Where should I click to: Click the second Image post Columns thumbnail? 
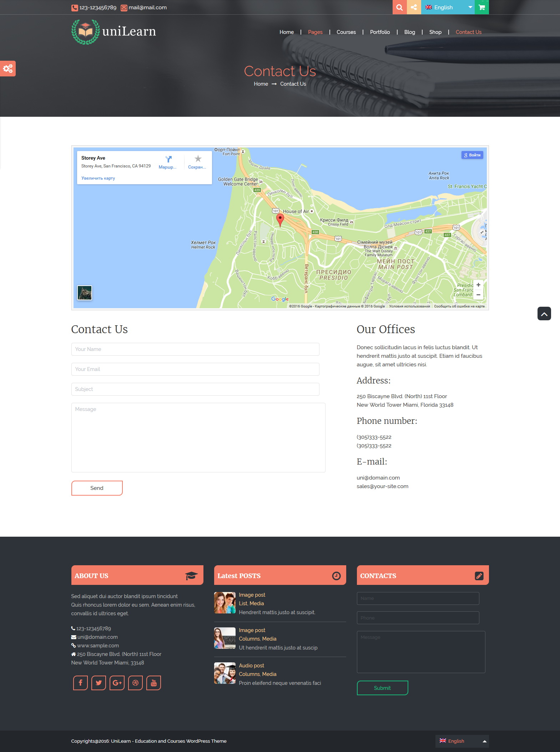225,638
